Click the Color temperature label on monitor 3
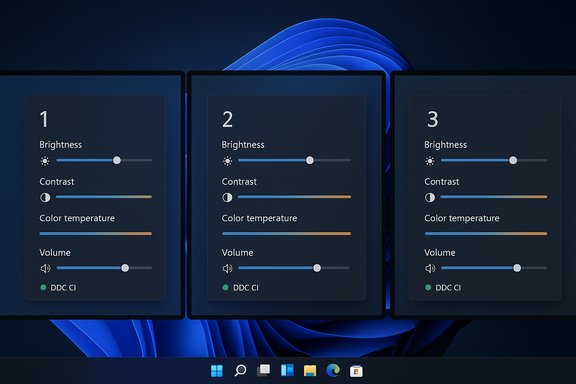This screenshot has width=576, height=384. tap(462, 218)
